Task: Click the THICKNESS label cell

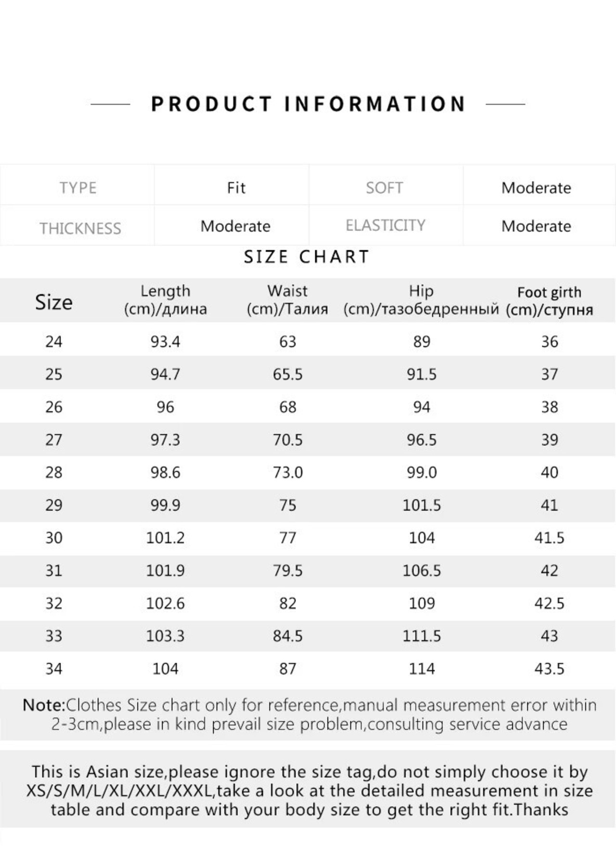Action: coord(77,226)
